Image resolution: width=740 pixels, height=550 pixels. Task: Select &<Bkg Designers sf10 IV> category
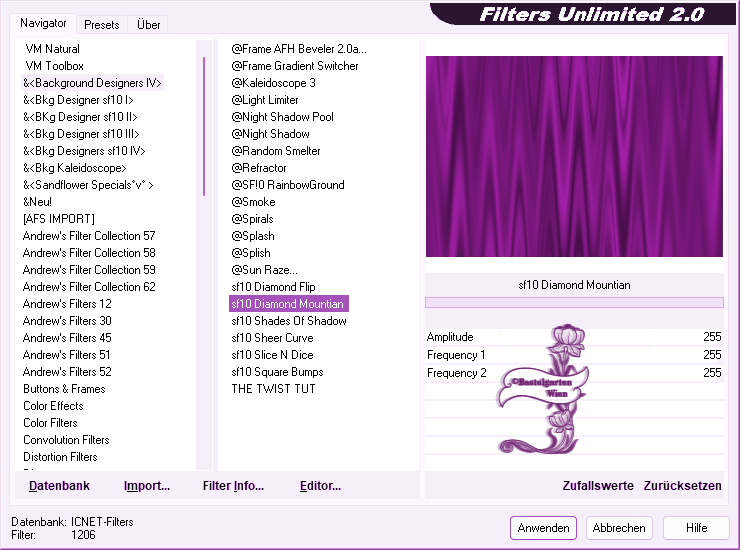(84, 151)
